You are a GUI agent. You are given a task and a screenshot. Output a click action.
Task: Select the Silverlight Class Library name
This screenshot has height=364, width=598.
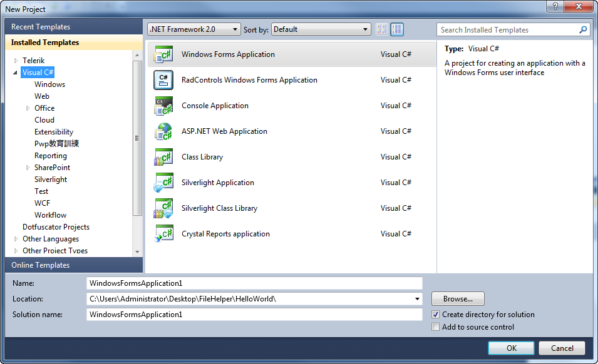219,208
